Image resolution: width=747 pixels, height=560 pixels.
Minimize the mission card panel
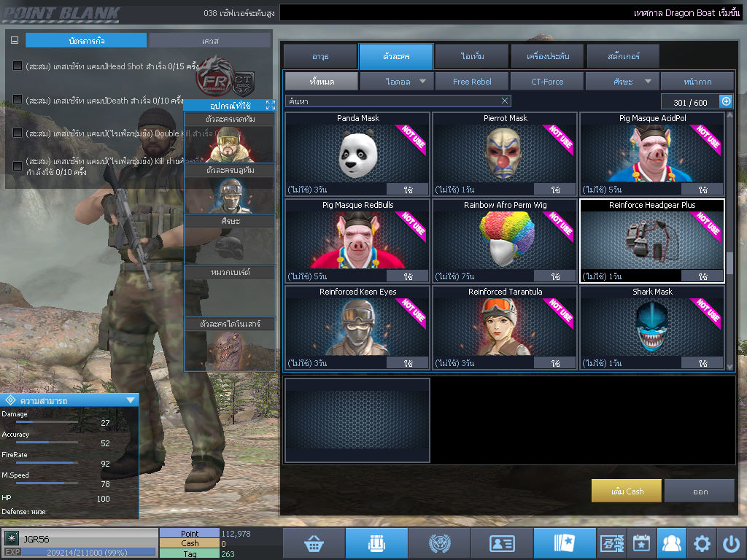(15, 41)
